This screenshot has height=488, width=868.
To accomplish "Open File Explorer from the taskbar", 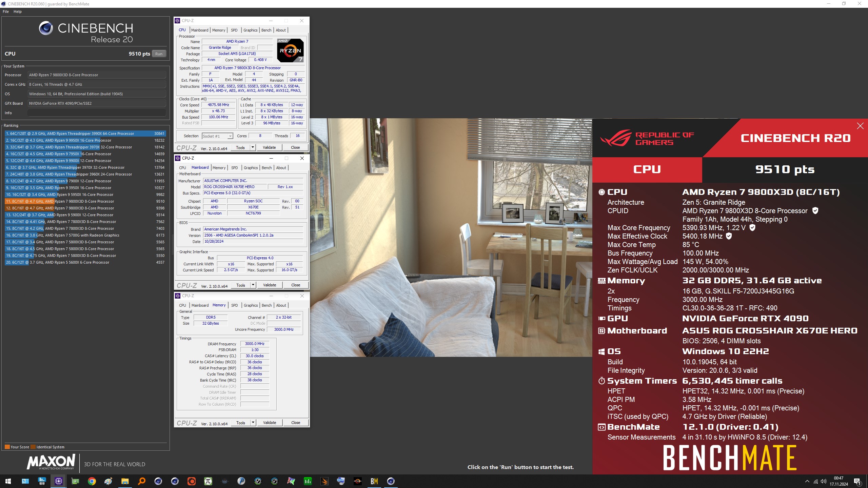I will coord(125,481).
